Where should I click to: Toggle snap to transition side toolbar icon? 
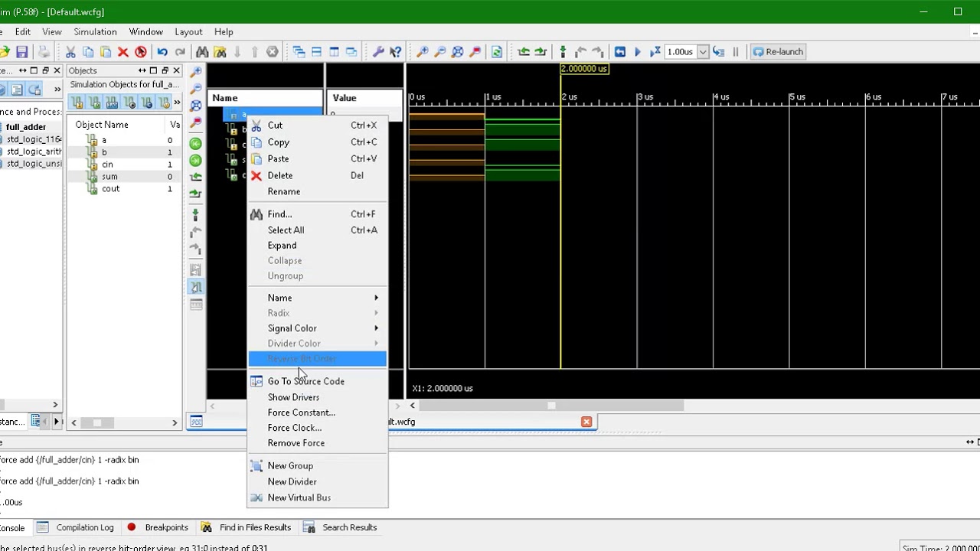[x=196, y=287]
